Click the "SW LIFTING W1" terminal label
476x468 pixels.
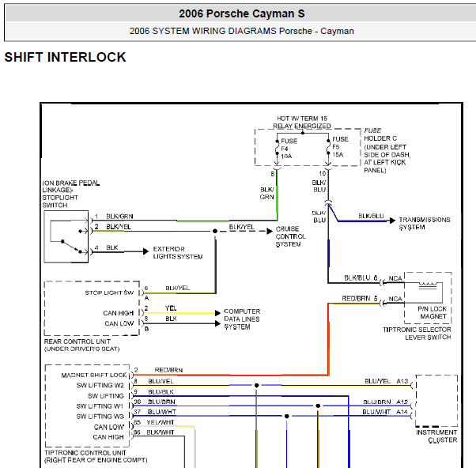100,406
